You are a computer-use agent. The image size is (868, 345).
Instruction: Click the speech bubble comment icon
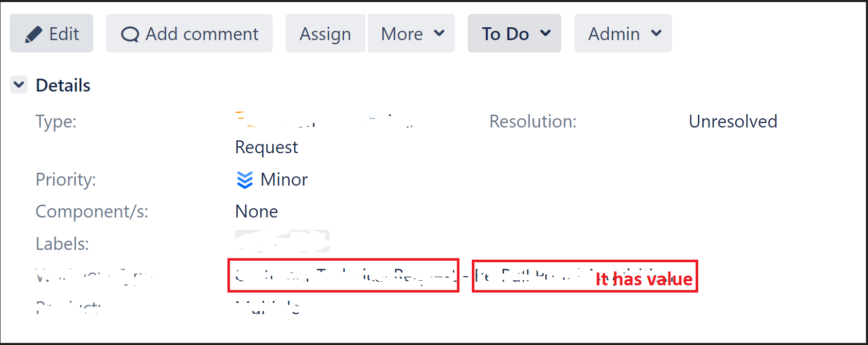pos(130,34)
